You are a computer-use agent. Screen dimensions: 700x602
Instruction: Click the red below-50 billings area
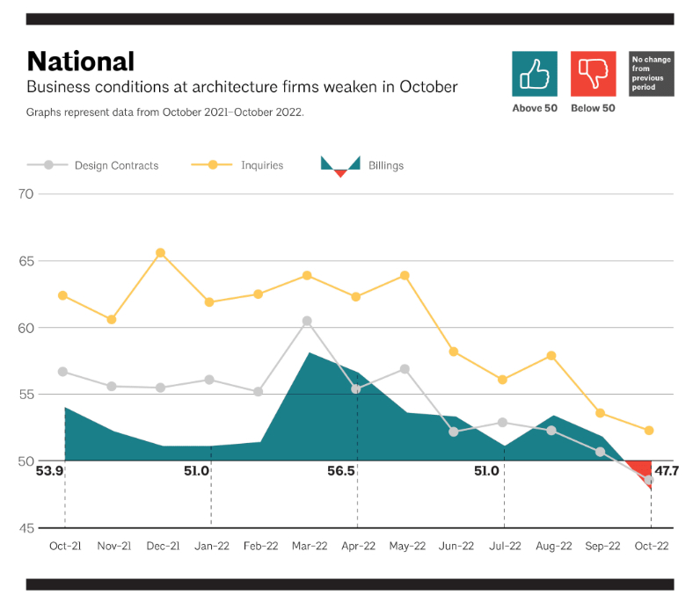pyautogui.click(x=642, y=469)
